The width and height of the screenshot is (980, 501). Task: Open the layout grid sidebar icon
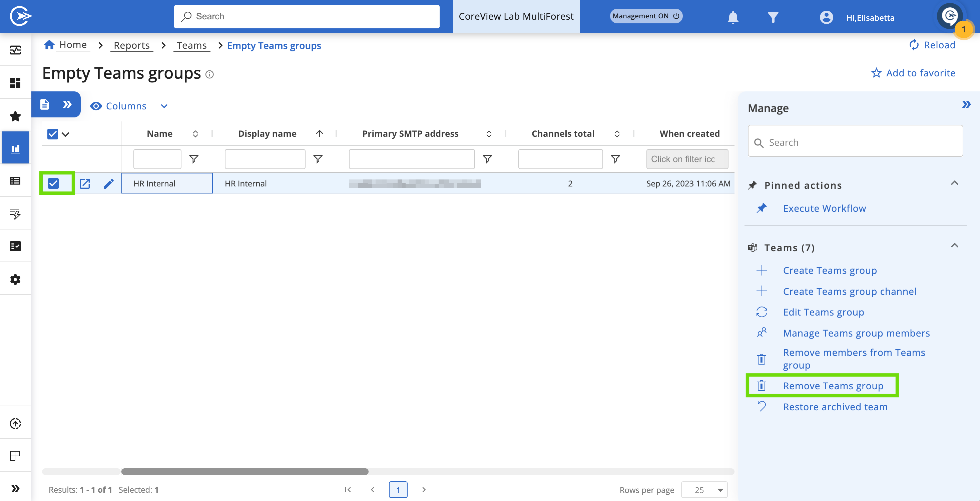15,455
